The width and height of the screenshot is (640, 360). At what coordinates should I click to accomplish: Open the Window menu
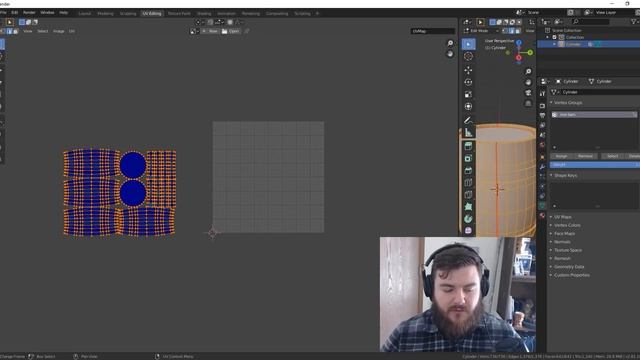tap(47, 13)
